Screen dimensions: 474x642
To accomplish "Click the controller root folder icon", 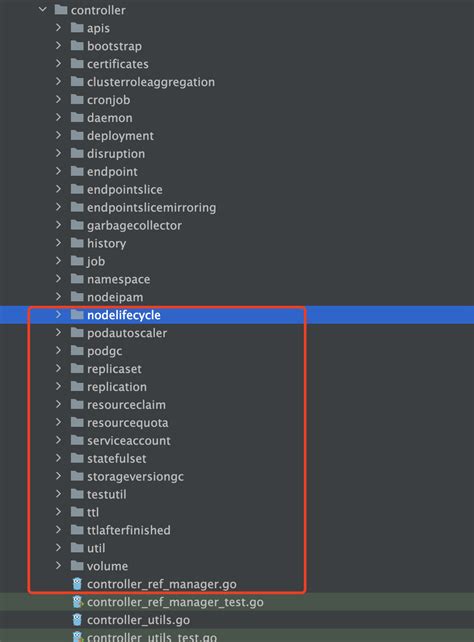I will point(61,9).
